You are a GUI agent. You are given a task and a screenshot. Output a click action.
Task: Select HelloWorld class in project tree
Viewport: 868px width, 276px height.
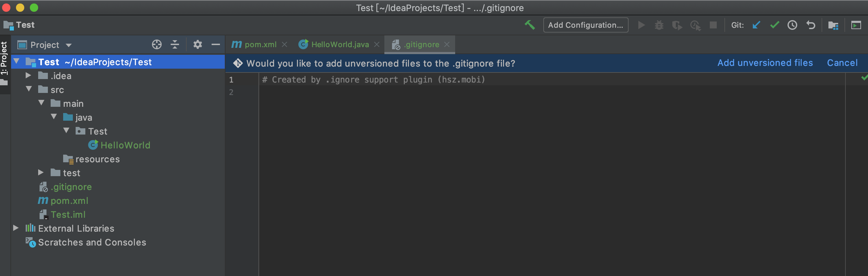[x=125, y=145]
